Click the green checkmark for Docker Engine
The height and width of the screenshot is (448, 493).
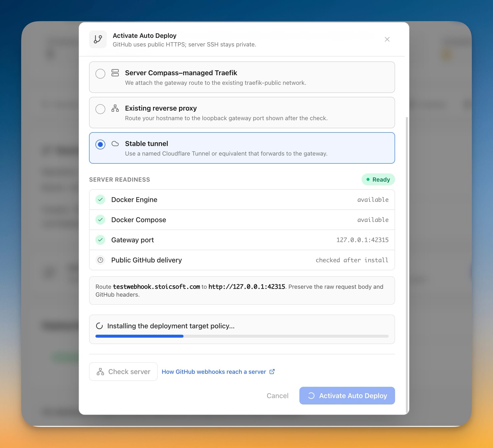click(100, 200)
